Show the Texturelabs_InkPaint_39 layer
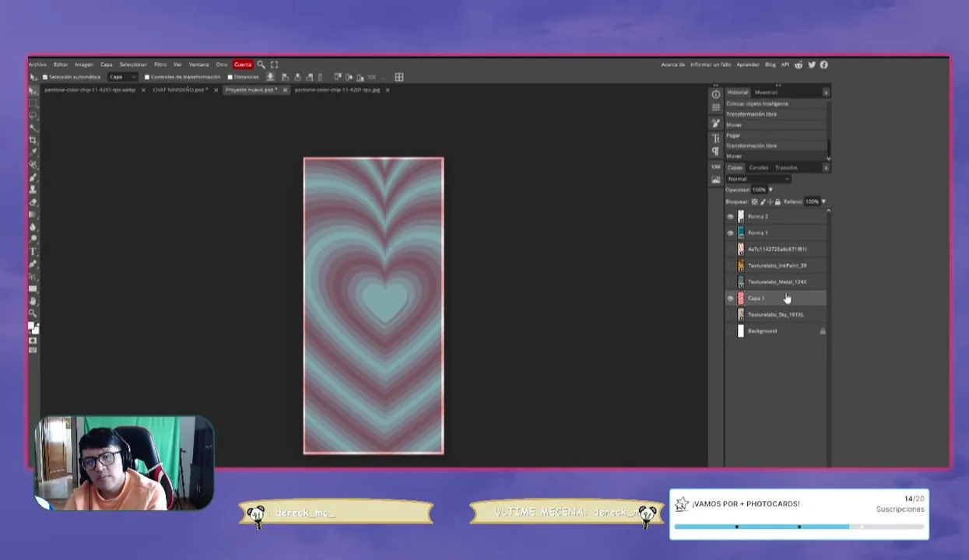 730,265
